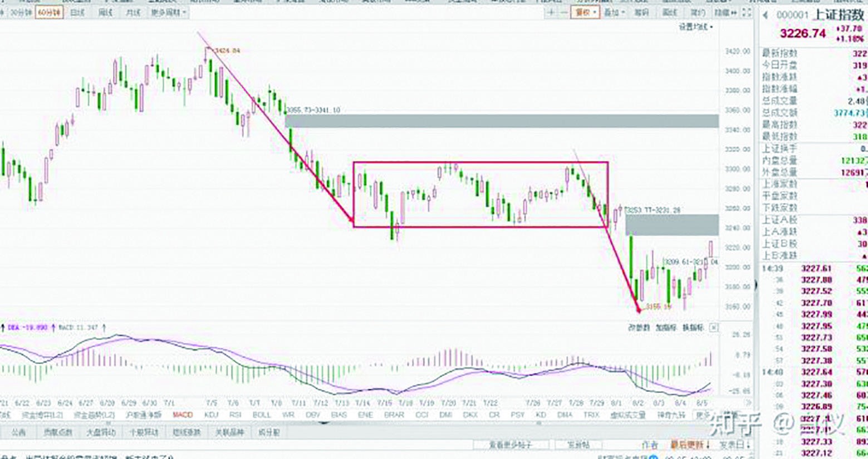Image resolution: width=868 pixels, height=459 pixels.
Task: Click the scroll-right arrow on the date axis
Action: pyautogui.click(x=749, y=402)
